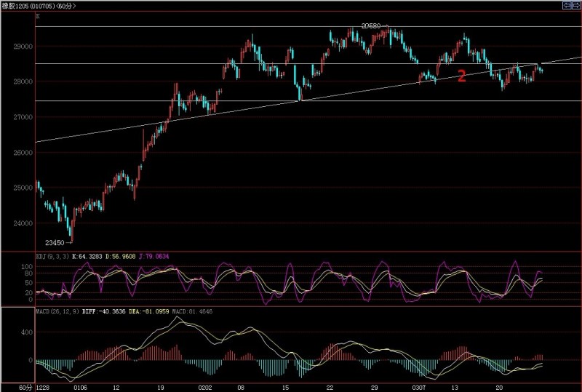582x392 pixels.
Task: Click the 23450 low price marker
Action: click(55, 242)
